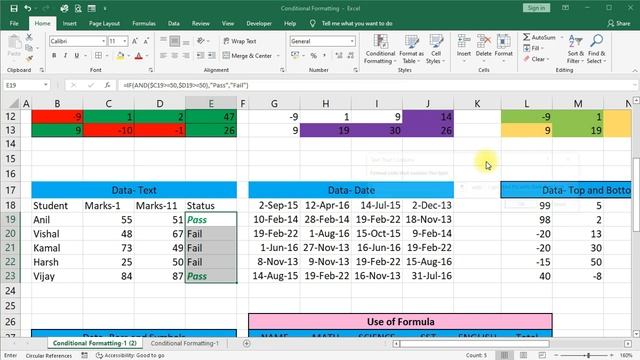Click the Insert Function fx icon
This screenshot has width=640, height=360.
[x=107, y=85]
